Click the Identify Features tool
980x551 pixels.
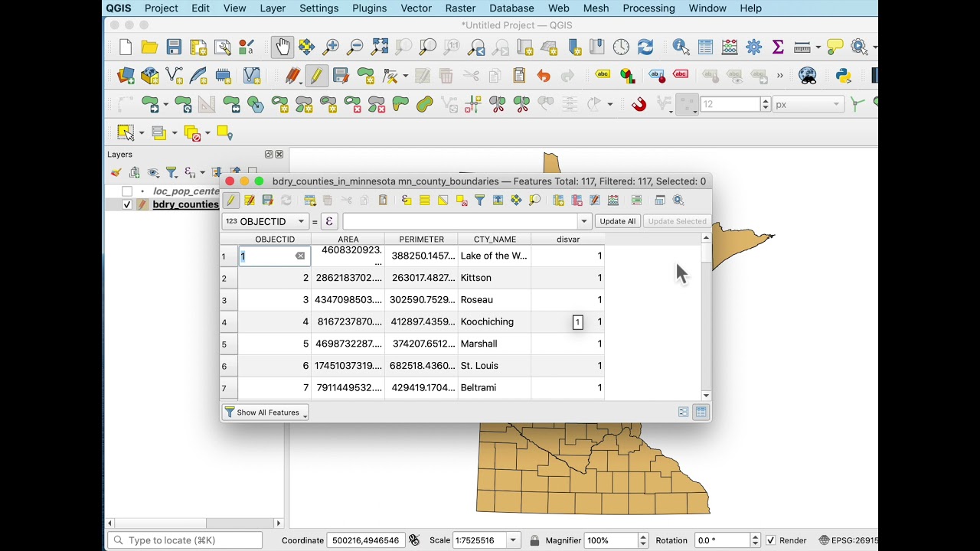[x=681, y=47]
